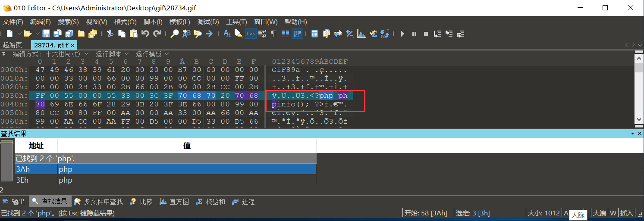Undo the last action
This screenshot has width=644, height=221.
[x=145, y=34]
